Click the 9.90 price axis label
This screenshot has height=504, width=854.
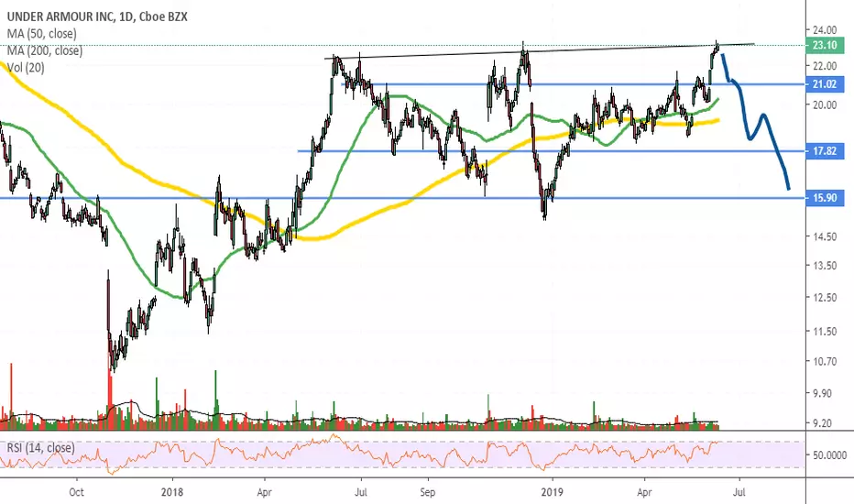coord(824,393)
